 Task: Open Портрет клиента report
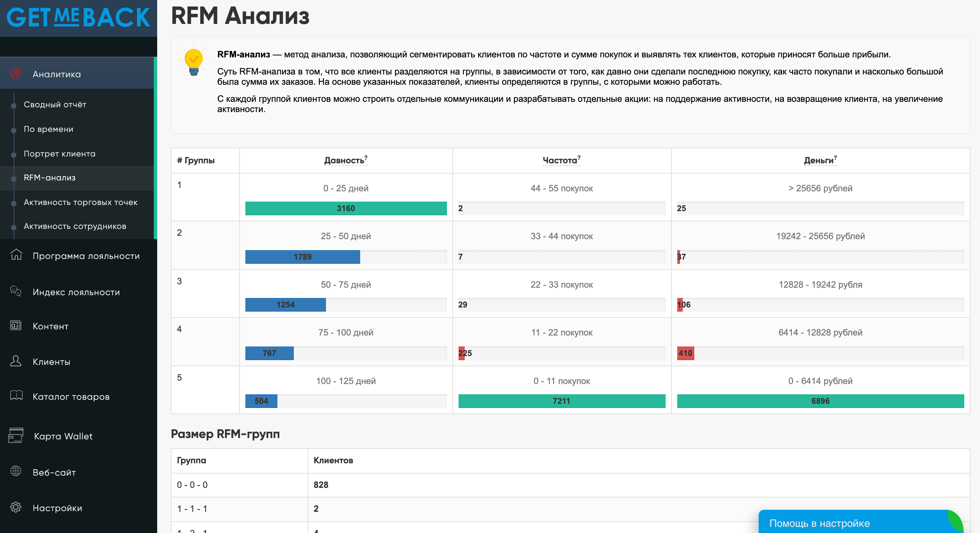[x=59, y=154]
